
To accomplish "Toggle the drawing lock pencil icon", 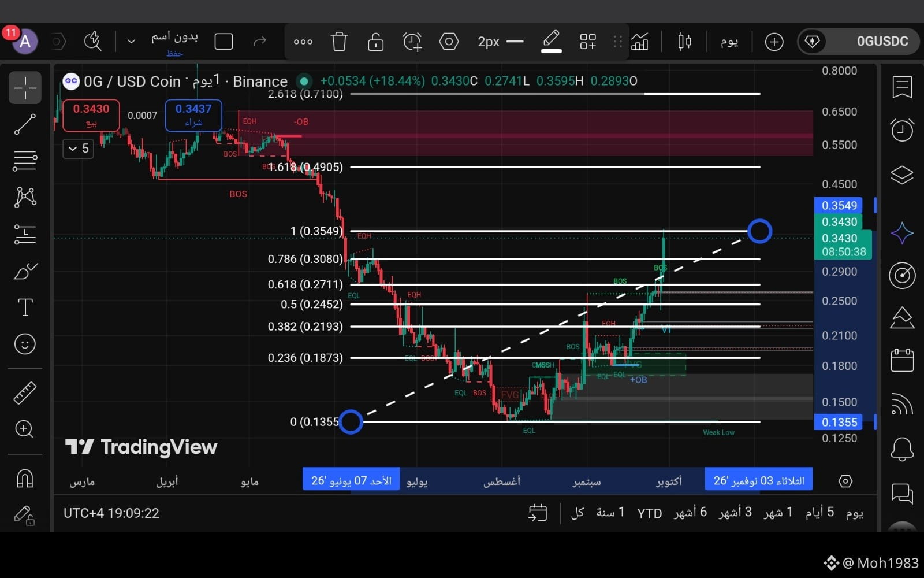I will pyautogui.click(x=25, y=515).
